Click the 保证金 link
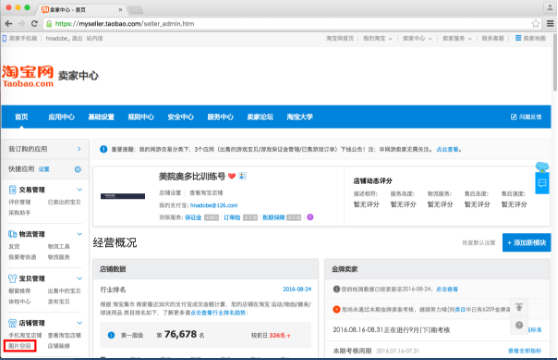Screen dimensions: 558x360 [193, 217]
